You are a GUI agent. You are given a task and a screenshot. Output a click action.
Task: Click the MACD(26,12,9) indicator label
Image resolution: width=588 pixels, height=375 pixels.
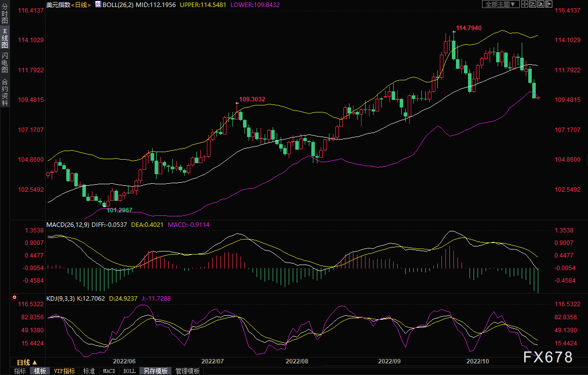(x=67, y=224)
